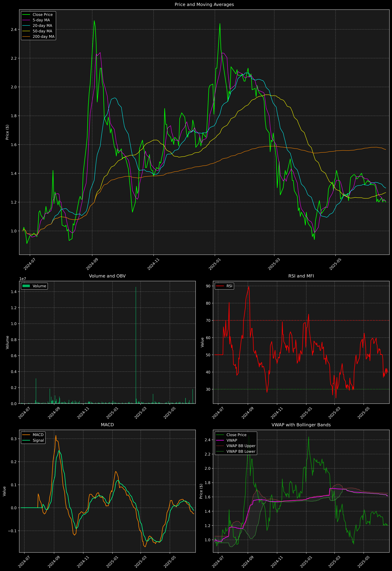Image resolution: width=392 pixels, height=571 pixels.
Task: Select the 'VWAP BB Lower' legend entry
Action: (236, 451)
